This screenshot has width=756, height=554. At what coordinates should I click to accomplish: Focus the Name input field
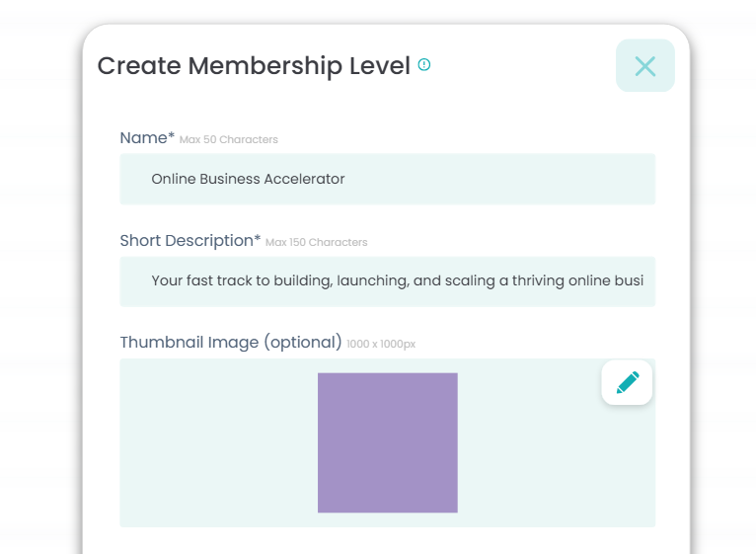387,179
